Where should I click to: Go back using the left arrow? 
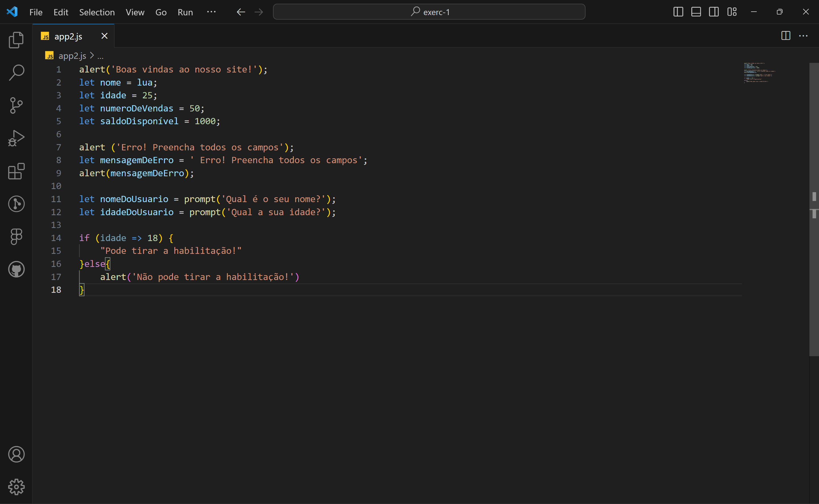241,12
